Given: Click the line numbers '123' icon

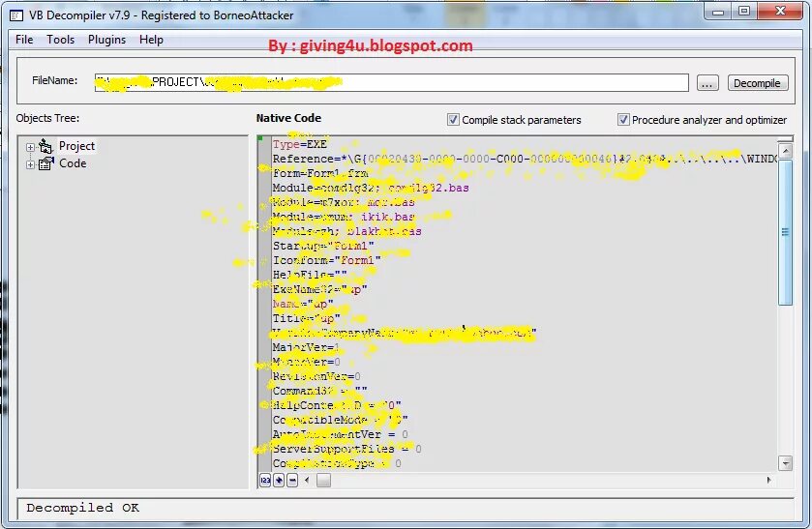Looking at the screenshot, I should [x=265, y=481].
